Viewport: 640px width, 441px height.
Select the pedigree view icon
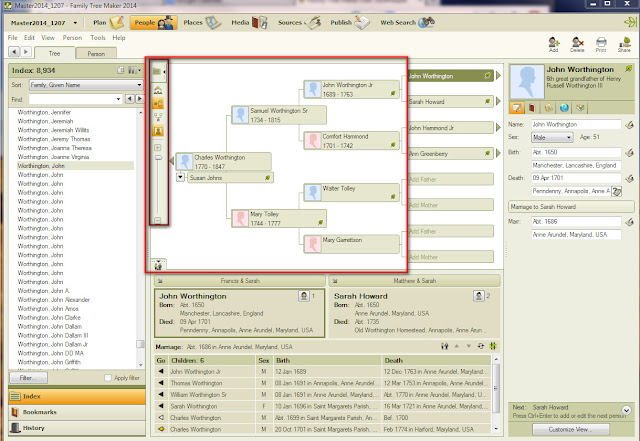click(x=158, y=104)
